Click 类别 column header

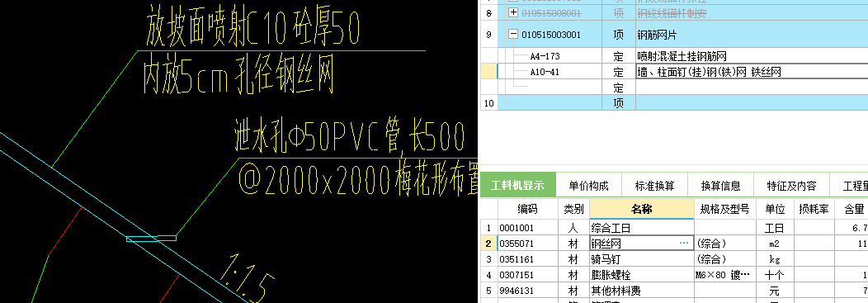573,209
